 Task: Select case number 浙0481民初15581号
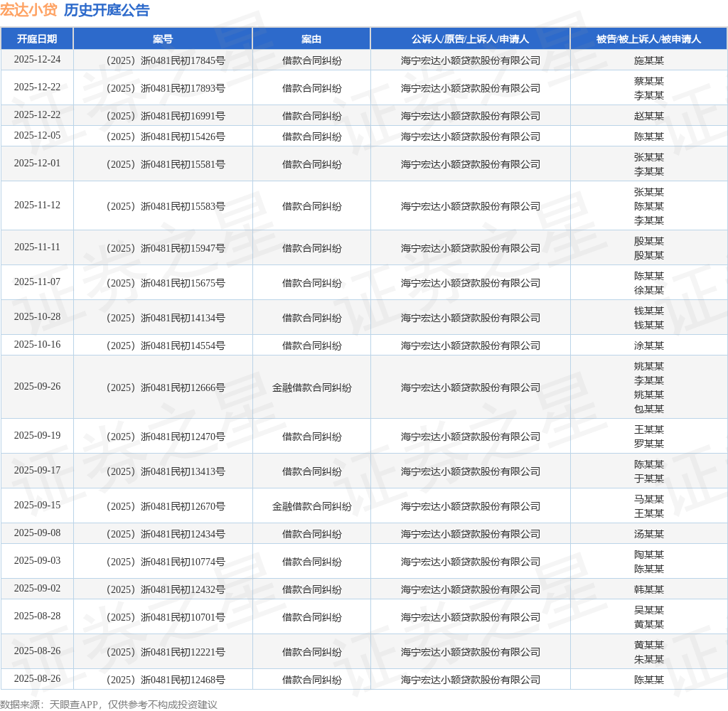tap(166, 164)
